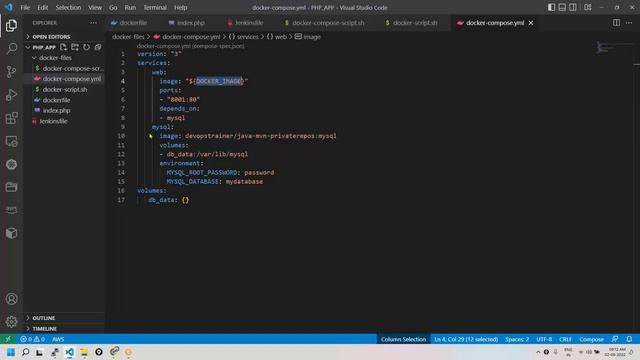Click Ln 4, Col 29 status item

(466, 339)
